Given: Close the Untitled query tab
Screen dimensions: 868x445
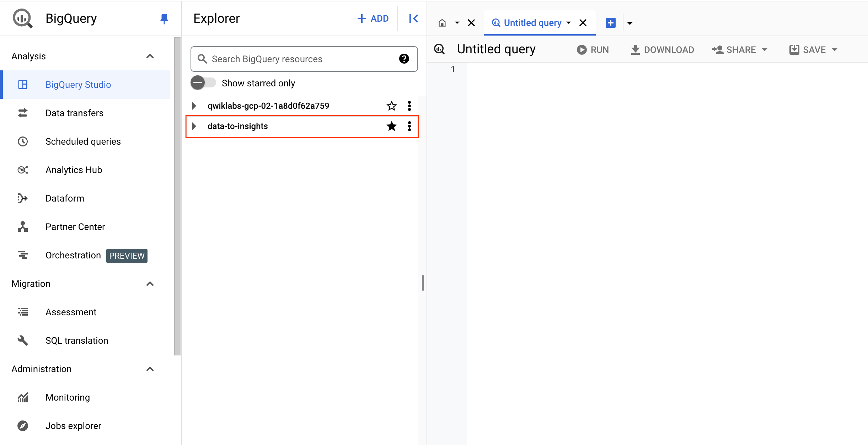Looking at the screenshot, I should 583,23.
